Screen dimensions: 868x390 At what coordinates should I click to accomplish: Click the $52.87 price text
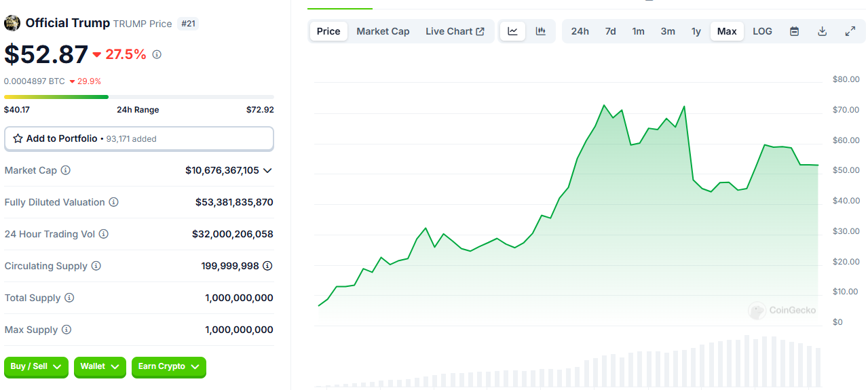[x=46, y=54]
